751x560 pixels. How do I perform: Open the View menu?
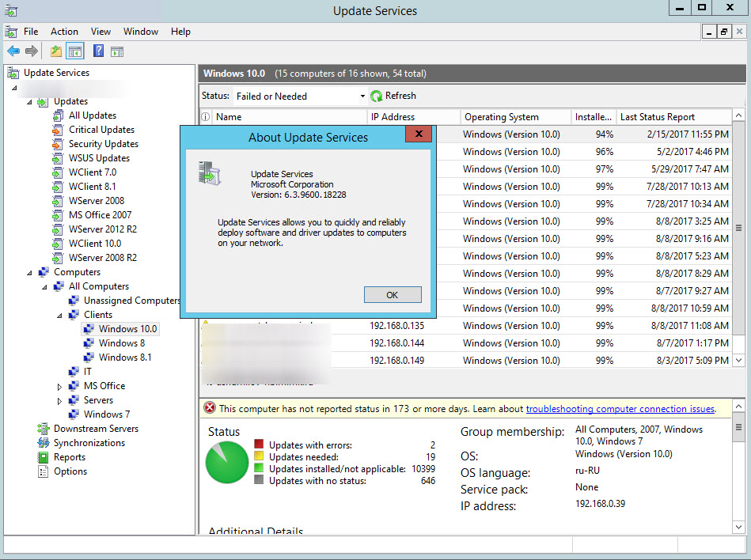pyautogui.click(x=101, y=32)
